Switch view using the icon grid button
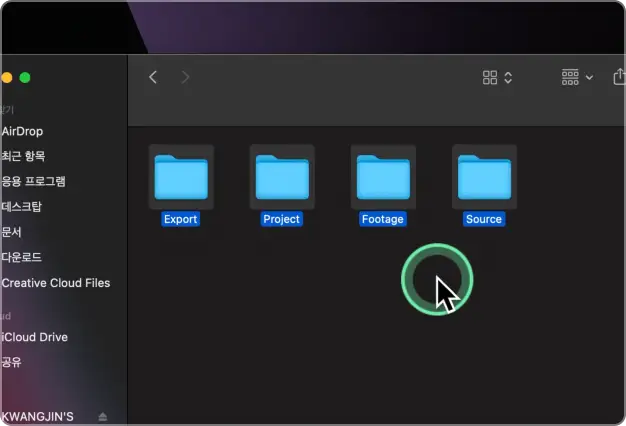This screenshot has width=626, height=426. coord(490,77)
